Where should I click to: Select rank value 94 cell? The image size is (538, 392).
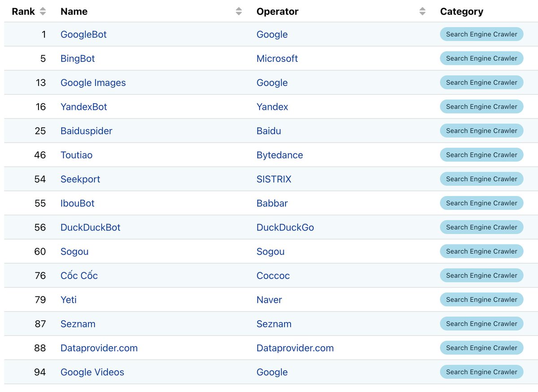pos(40,372)
